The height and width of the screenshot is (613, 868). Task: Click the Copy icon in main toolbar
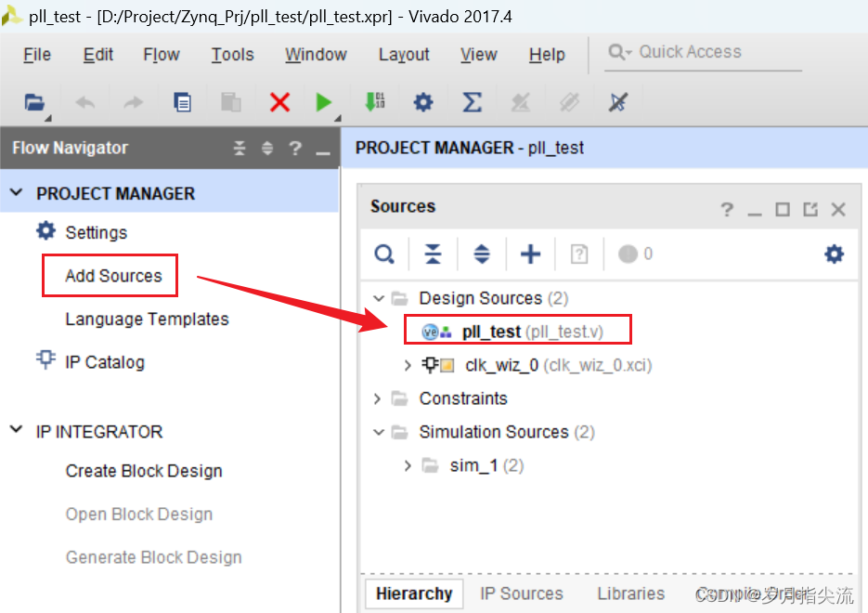pos(182,102)
